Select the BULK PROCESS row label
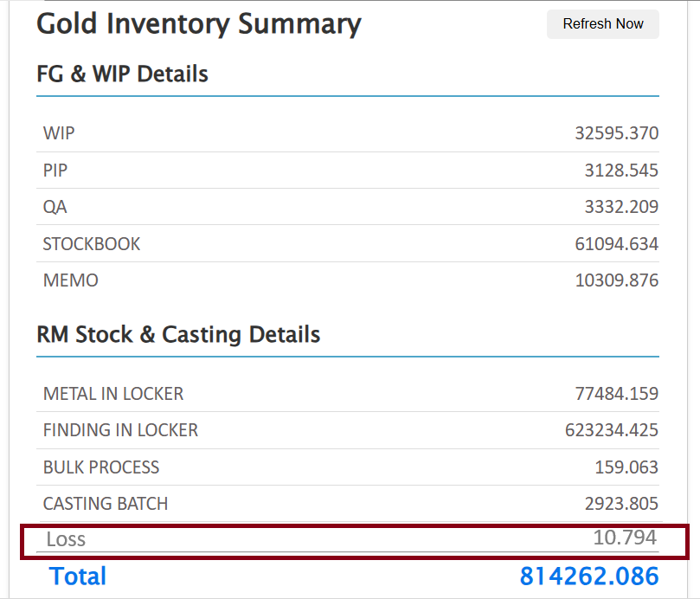The width and height of the screenshot is (700, 599). coord(101,467)
